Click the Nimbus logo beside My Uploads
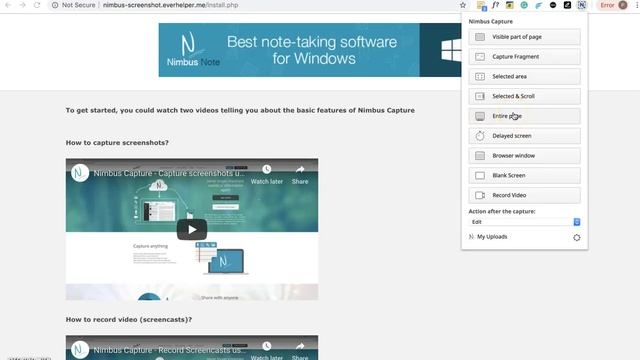The image size is (640, 360). (471, 237)
